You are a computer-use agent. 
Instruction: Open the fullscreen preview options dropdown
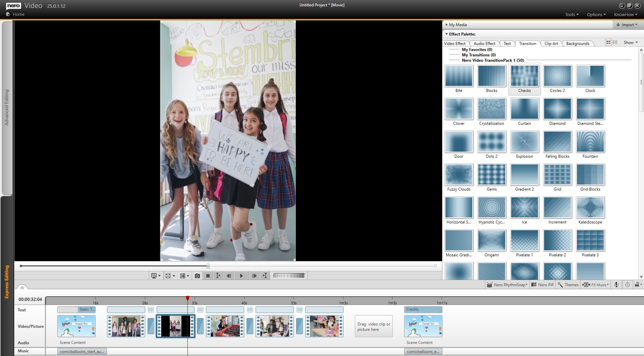click(170, 276)
